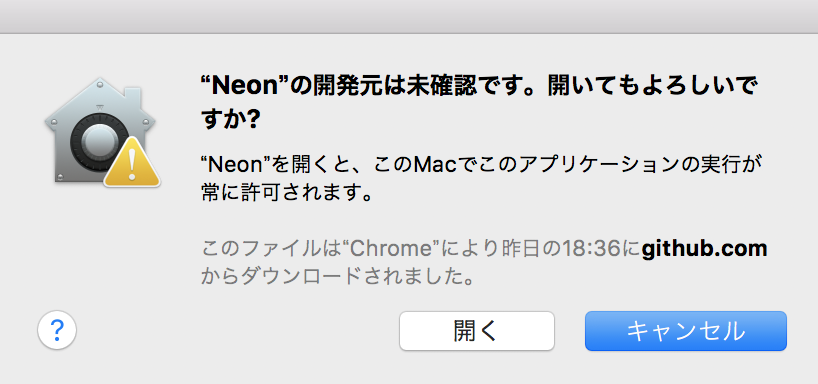
Task: Click the yellow warning triangle badge
Action: coord(132,162)
